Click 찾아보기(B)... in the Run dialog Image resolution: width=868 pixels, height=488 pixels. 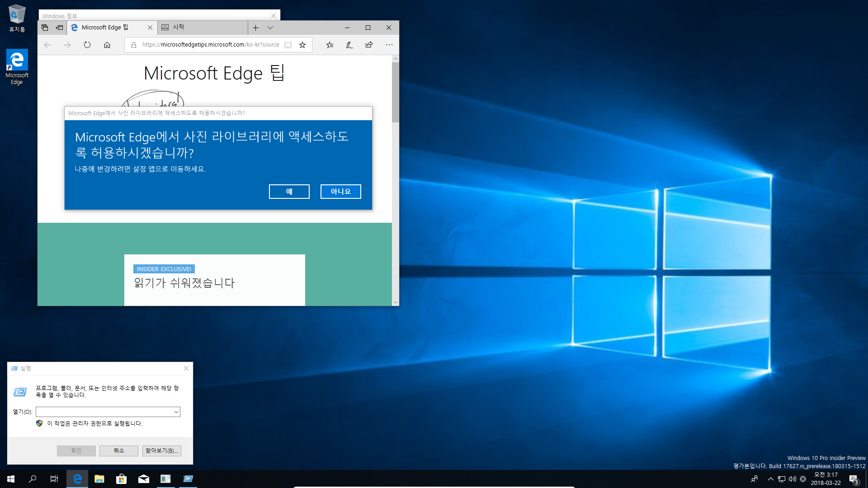[x=162, y=450]
